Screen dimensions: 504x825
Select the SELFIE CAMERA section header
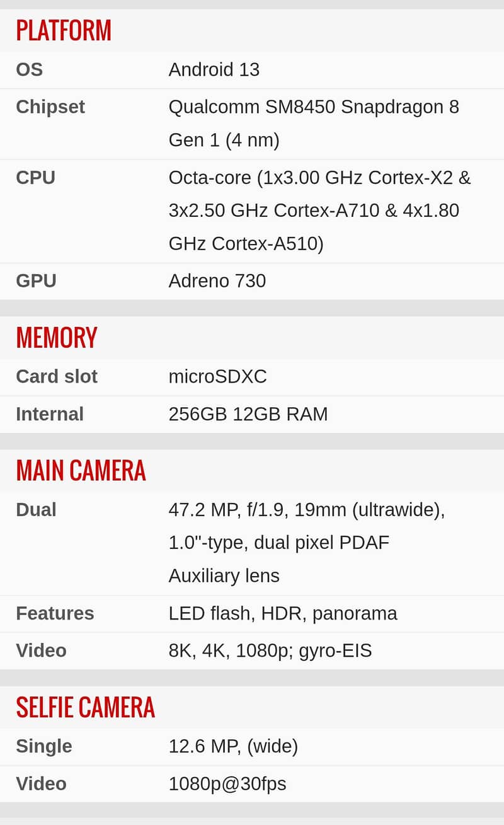click(85, 707)
